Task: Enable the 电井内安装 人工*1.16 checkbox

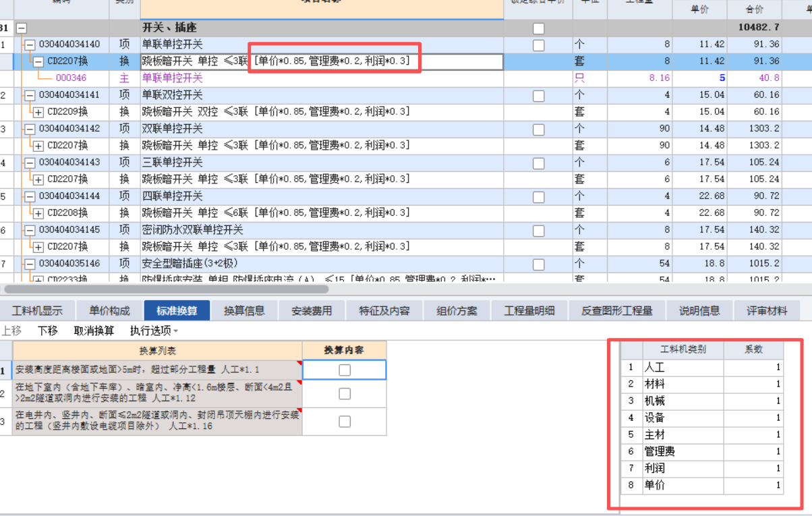Action: coord(345,420)
